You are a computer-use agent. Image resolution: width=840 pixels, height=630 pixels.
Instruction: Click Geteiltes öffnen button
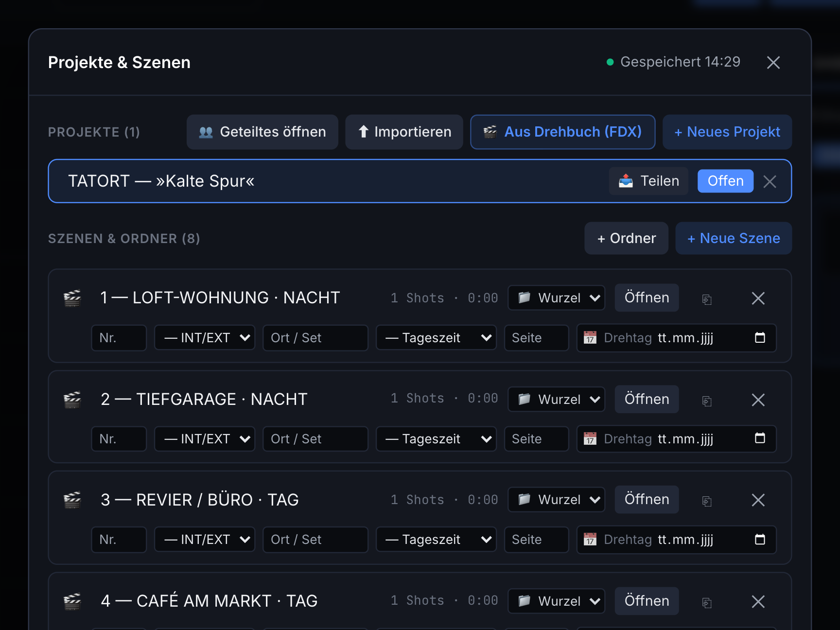tap(262, 132)
